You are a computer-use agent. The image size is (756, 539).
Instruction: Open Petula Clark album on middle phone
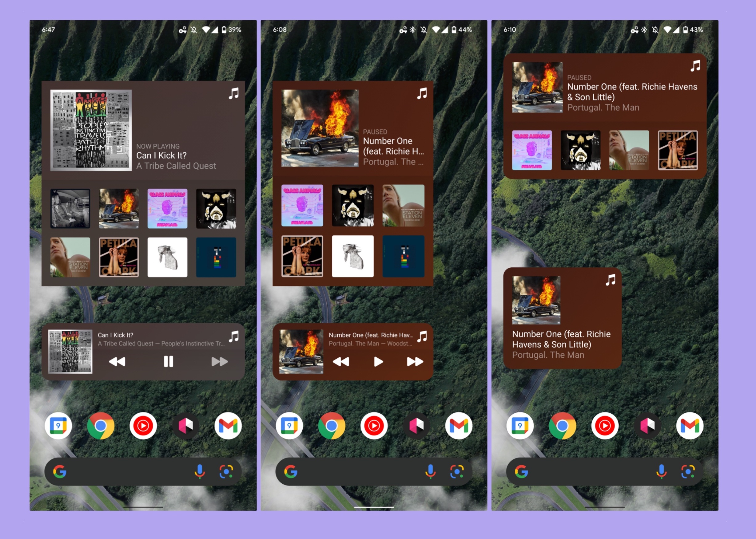(302, 256)
